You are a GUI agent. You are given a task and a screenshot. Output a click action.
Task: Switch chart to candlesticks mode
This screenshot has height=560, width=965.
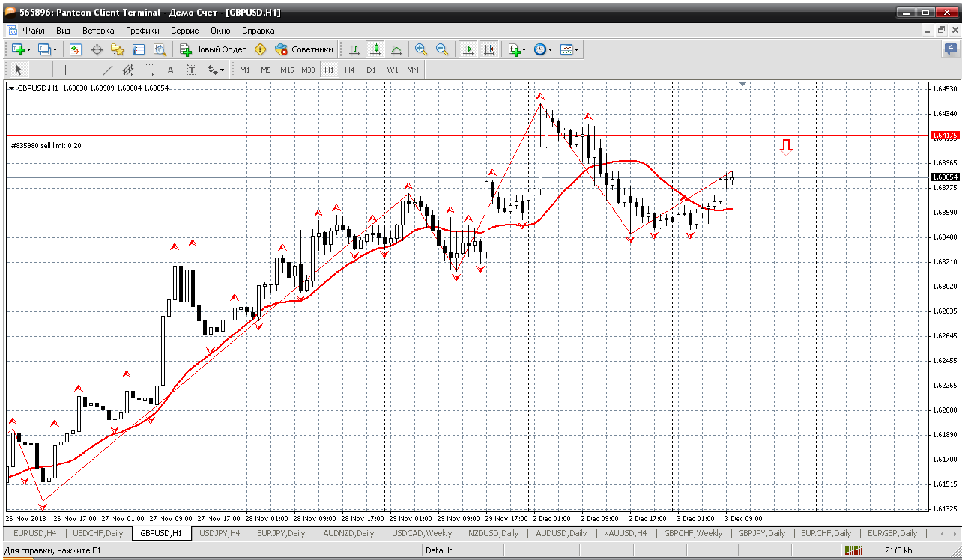(x=375, y=49)
